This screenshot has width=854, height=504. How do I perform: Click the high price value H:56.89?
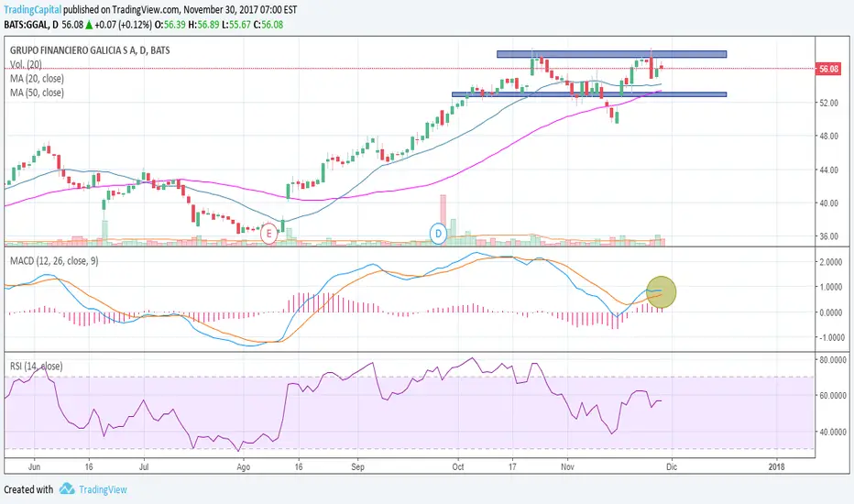[x=203, y=25]
